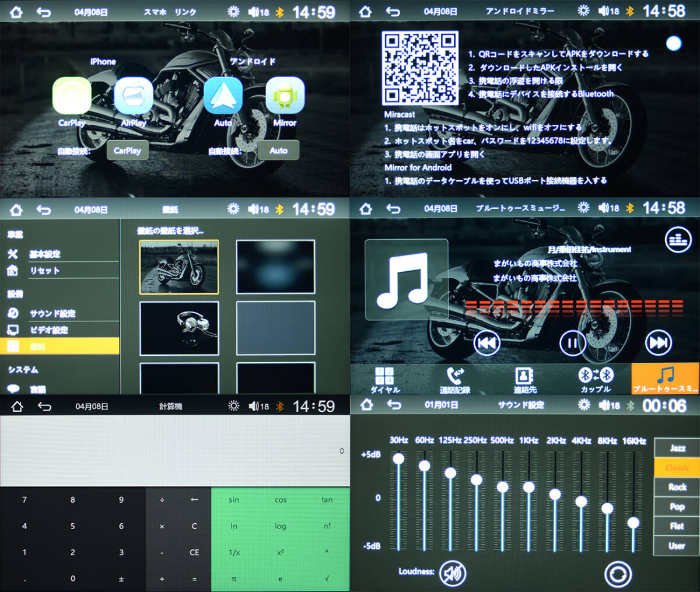The image size is (700, 592).
Task: Tap calculator sin function key
Action: pyautogui.click(x=234, y=500)
